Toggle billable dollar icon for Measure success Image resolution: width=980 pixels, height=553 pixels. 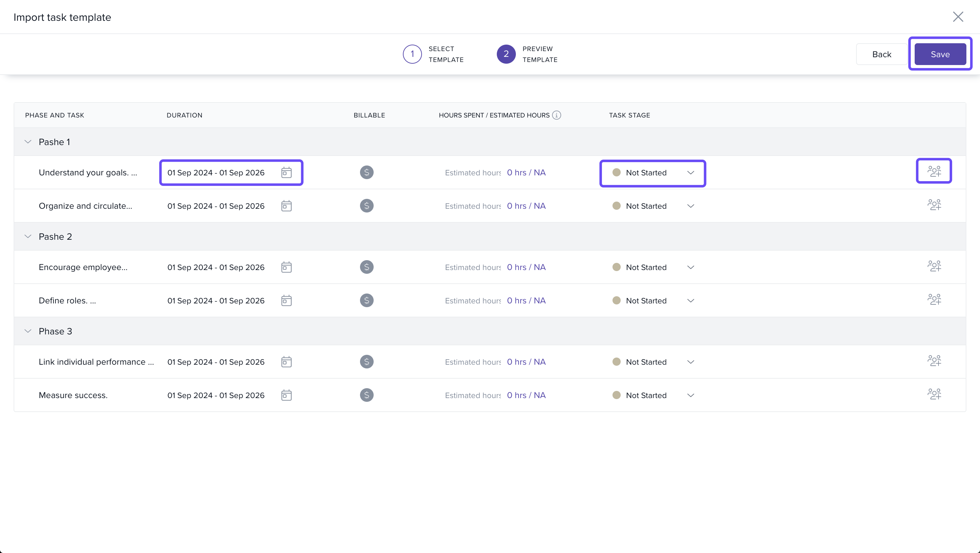coord(366,395)
